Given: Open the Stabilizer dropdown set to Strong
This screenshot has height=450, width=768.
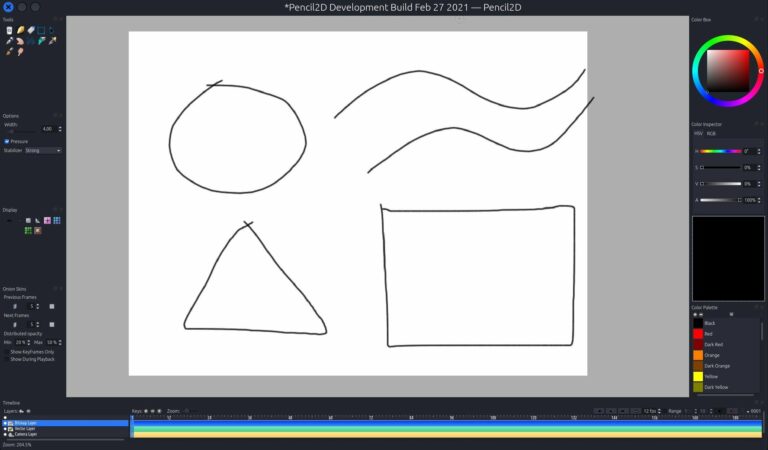Looking at the screenshot, I should (x=43, y=150).
